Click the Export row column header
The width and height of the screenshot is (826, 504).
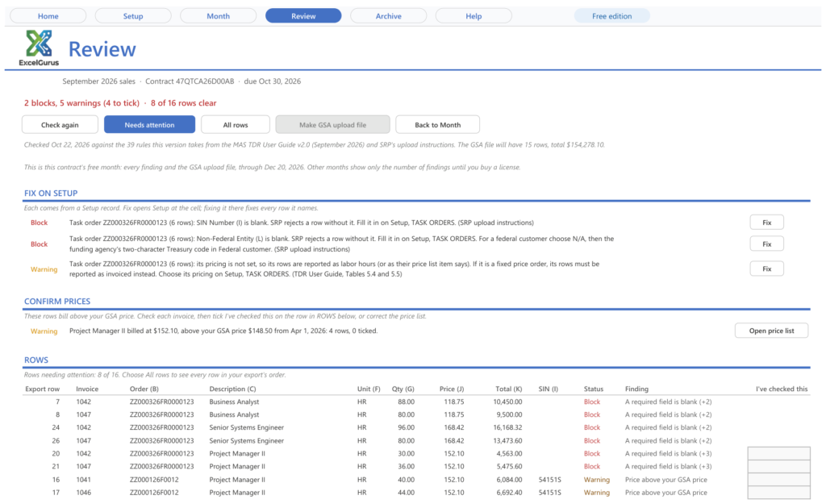(x=42, y=389)
